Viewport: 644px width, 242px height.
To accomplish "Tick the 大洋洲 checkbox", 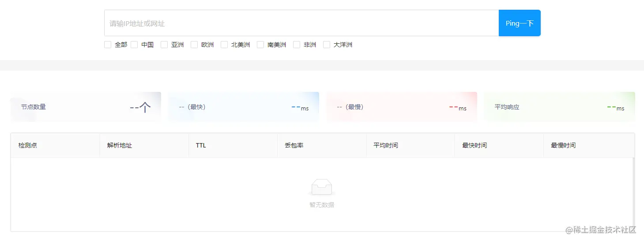I will pos(327,45).
